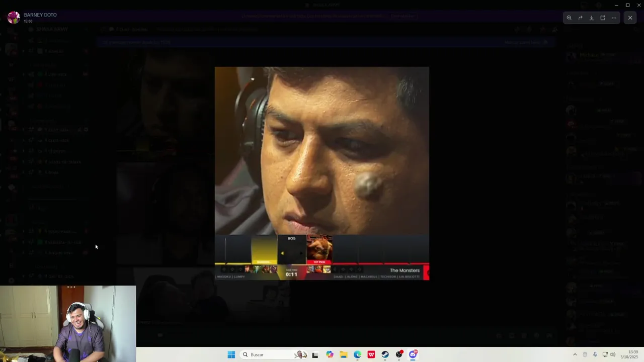Click the grey bear-like tray icon
Screen dimensions: 644x362
585,354
